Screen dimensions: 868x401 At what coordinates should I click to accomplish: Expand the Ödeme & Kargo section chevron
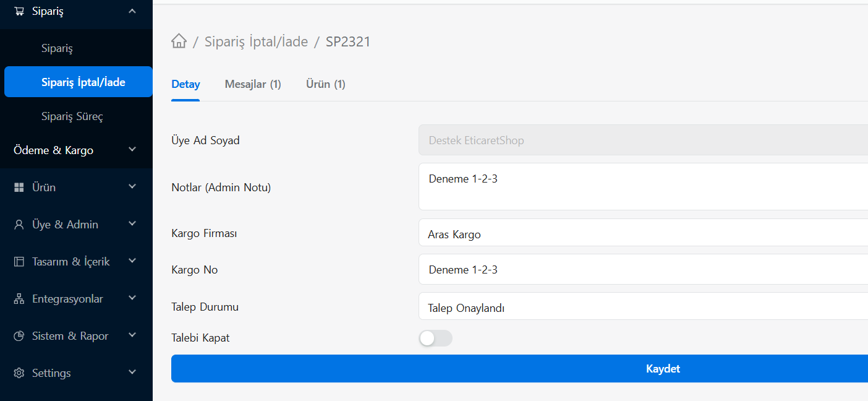(132, 150)
